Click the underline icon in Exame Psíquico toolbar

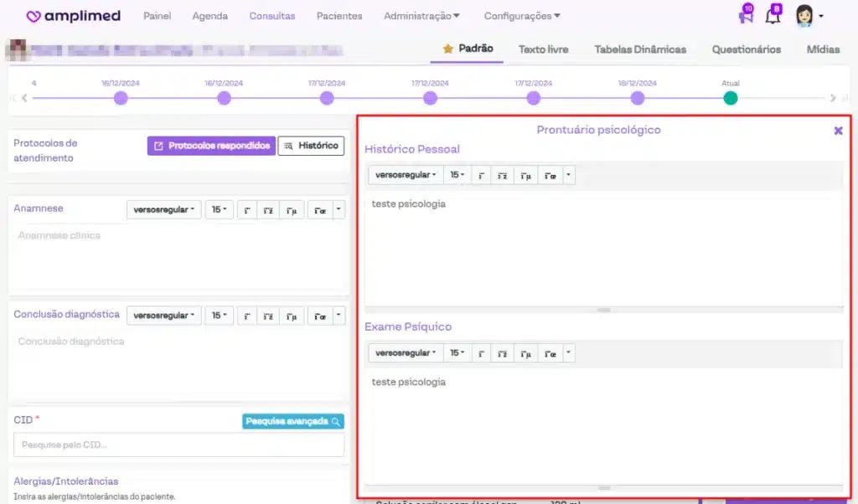click(525, 352)
